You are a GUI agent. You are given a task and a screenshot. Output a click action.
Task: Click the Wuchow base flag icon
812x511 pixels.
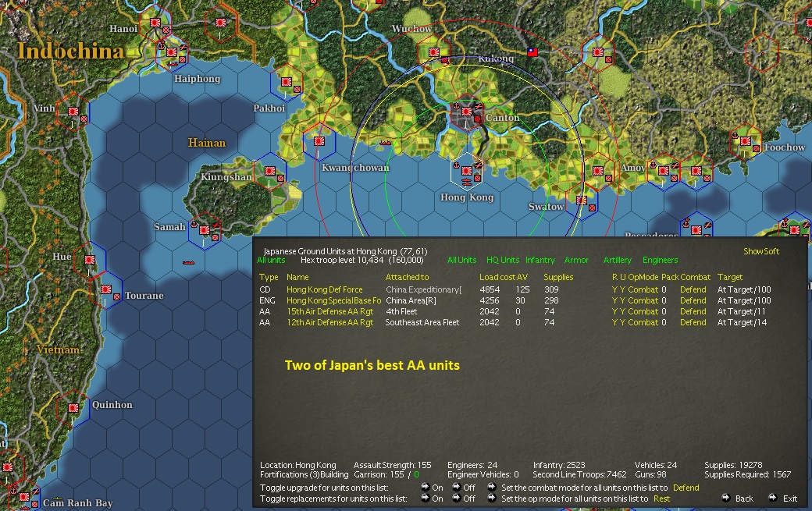(x=434, y=52)
